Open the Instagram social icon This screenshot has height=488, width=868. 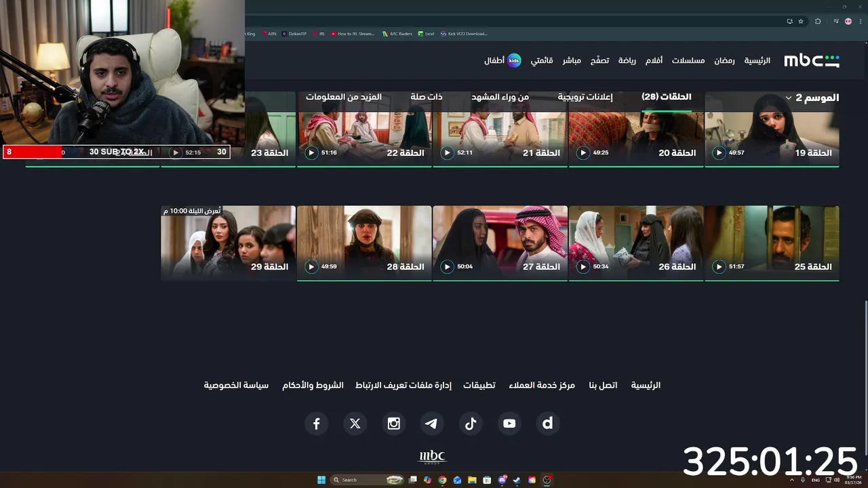coord(393,424)
